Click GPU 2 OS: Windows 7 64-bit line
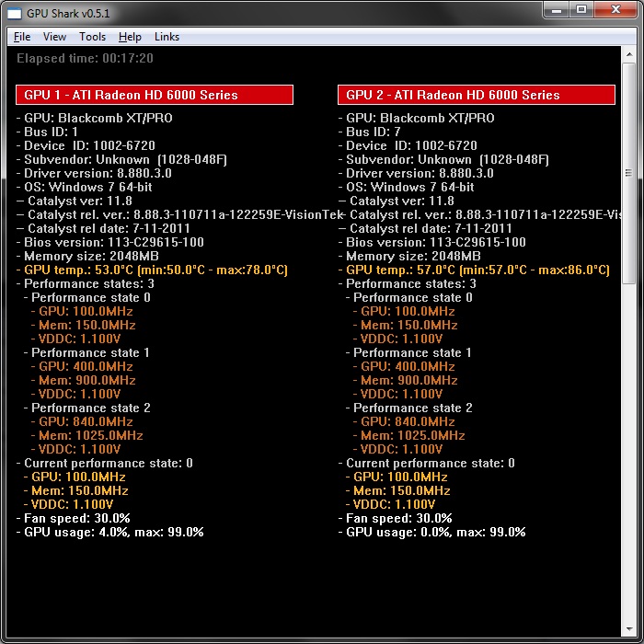This screenshot has height=644, width=644. pyautogui.click(x=407, y=188)
